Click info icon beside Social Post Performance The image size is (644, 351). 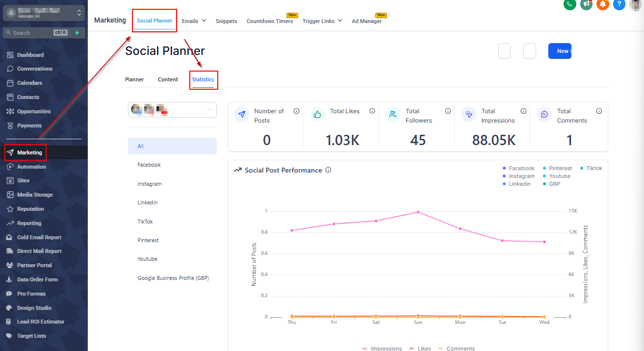329,170
